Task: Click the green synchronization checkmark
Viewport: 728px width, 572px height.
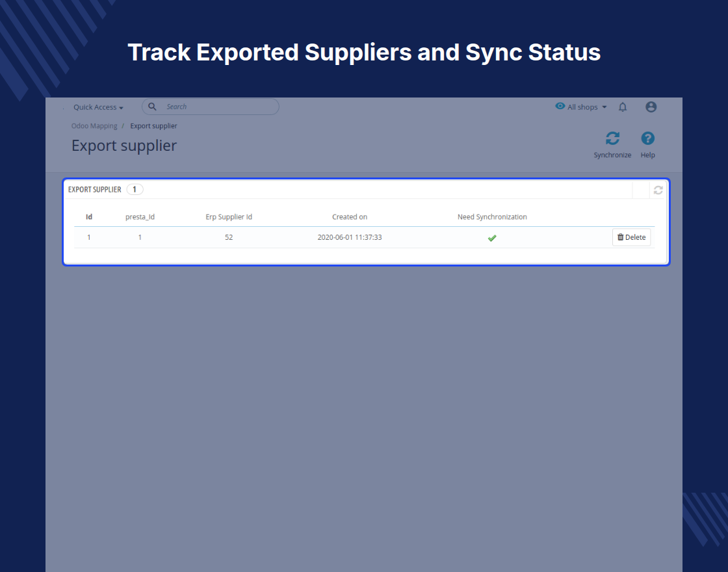Action: (492, 238)
